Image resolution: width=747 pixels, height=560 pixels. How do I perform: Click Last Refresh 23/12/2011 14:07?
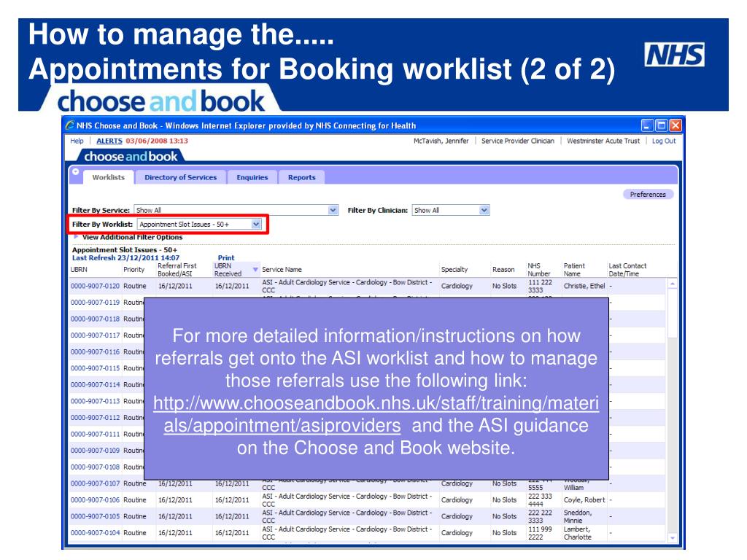pos(125,257)
